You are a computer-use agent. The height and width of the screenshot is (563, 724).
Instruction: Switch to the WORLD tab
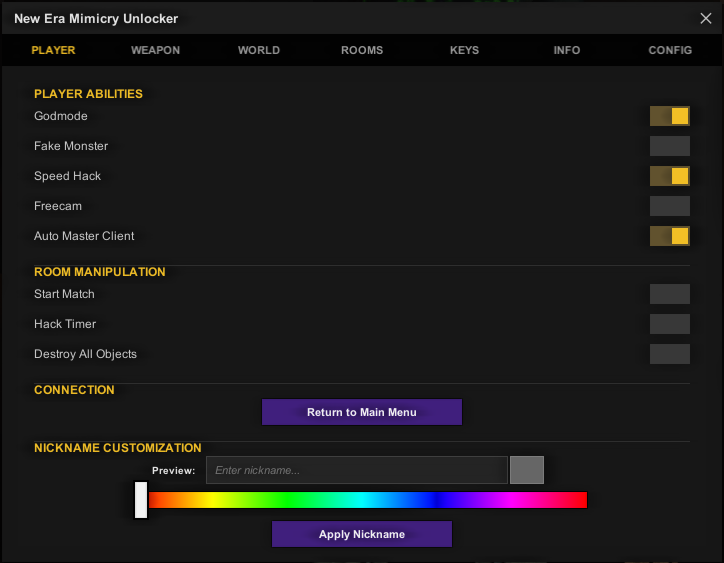click(259, 50)
